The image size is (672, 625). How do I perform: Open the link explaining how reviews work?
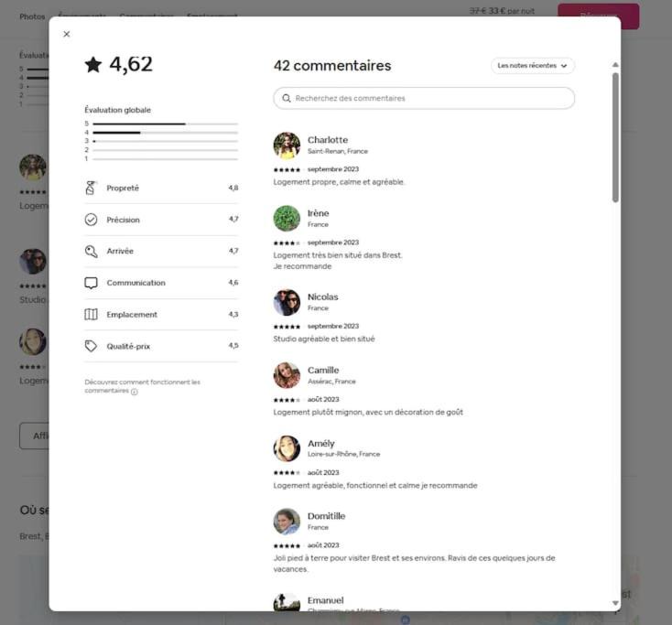coord(142,386)
